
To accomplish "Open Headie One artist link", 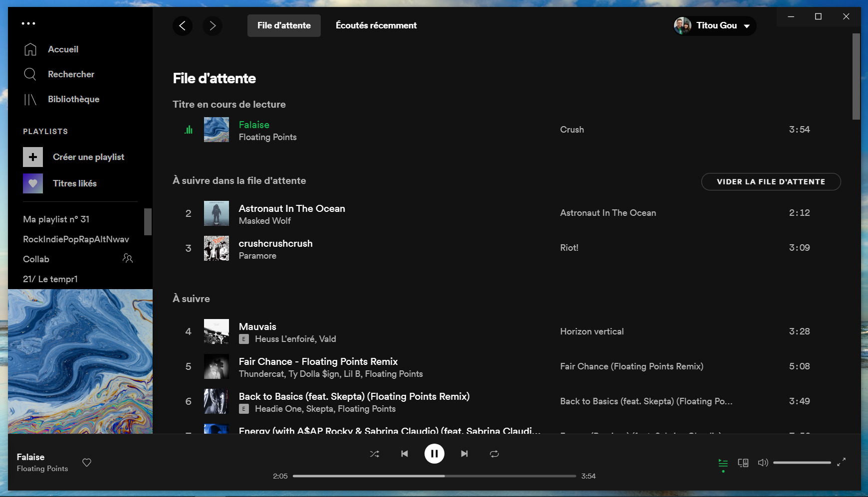I will [278, 409].
